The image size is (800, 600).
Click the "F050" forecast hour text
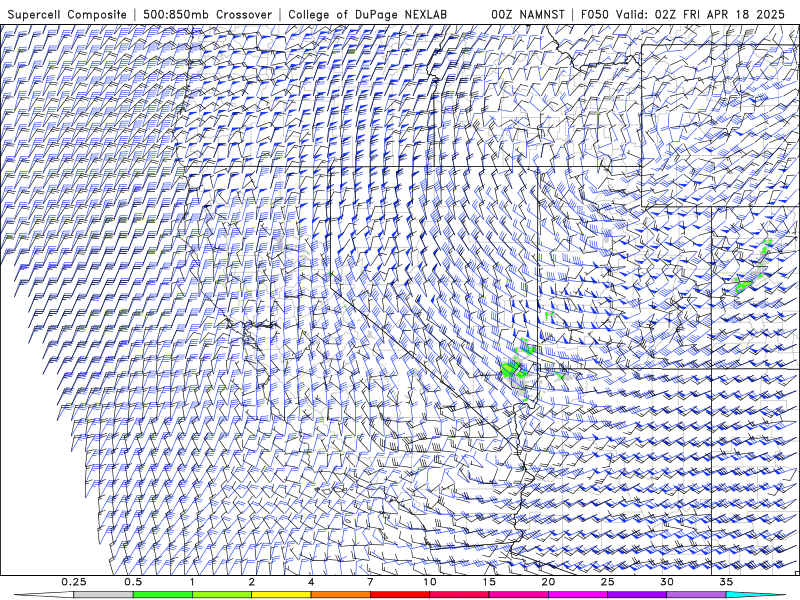(595, 14)
